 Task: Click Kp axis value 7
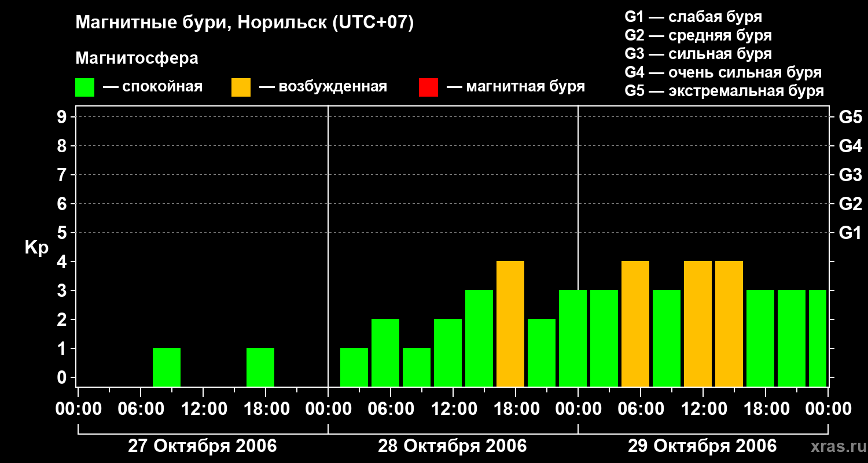tap(63, 175)
